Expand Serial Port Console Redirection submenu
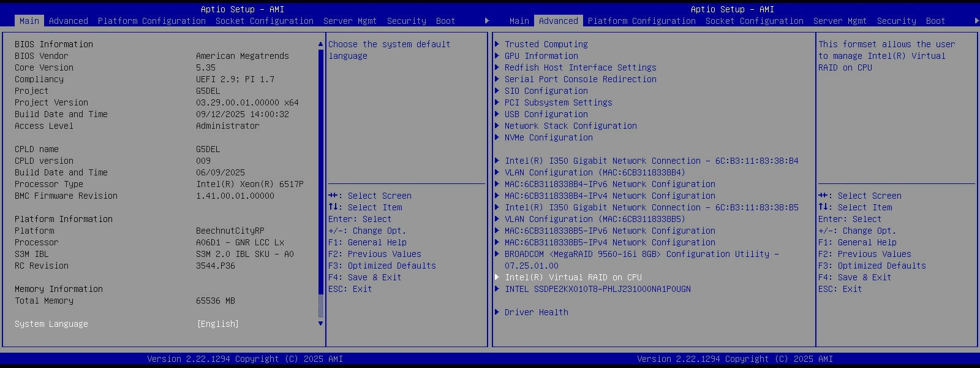 point(580,79)
